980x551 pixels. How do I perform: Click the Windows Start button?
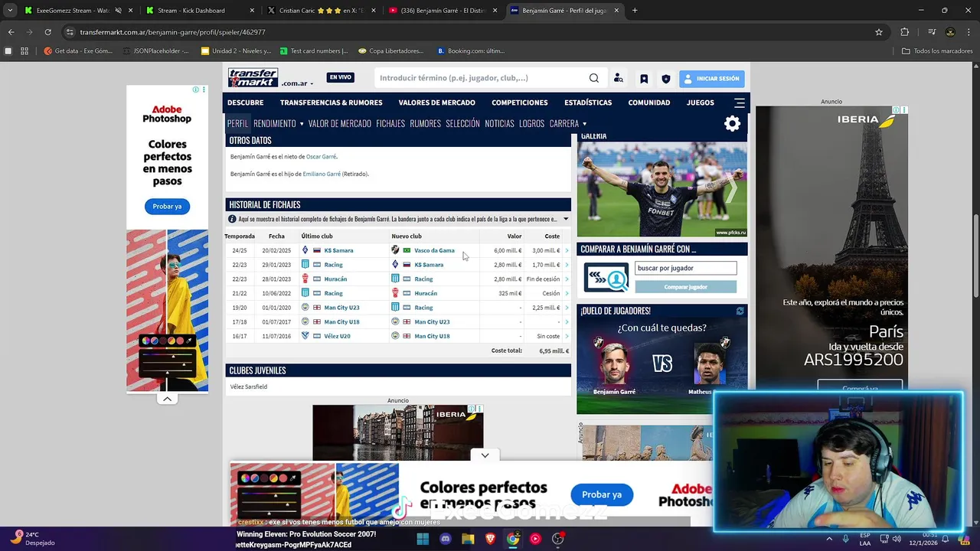pos(423,539)
